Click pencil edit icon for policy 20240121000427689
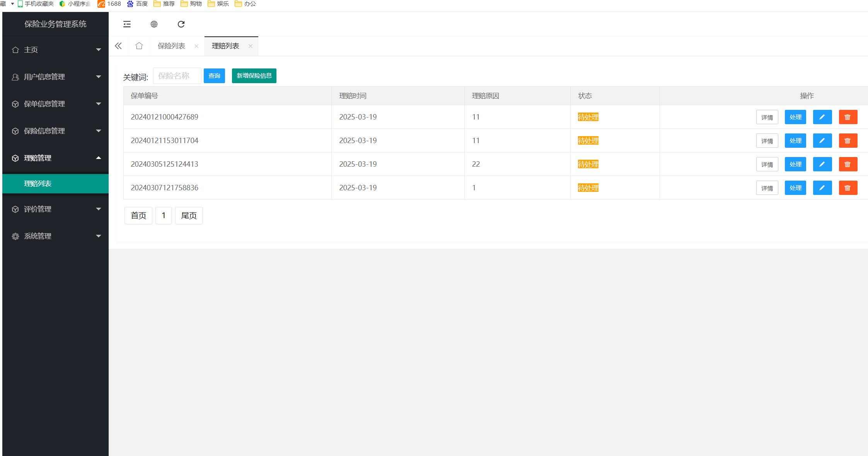Image resolution: width=868 pixels, height=456 pixels. [822, 117]
